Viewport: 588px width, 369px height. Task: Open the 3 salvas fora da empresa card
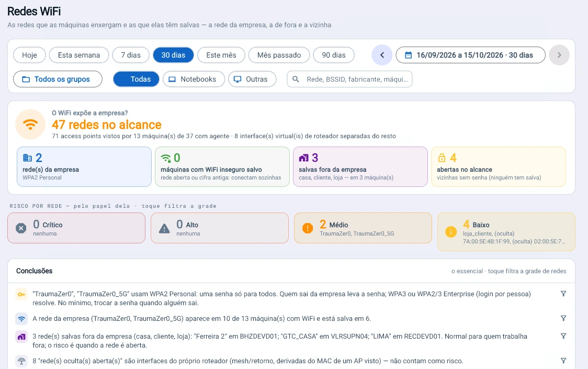pos(360,166)
